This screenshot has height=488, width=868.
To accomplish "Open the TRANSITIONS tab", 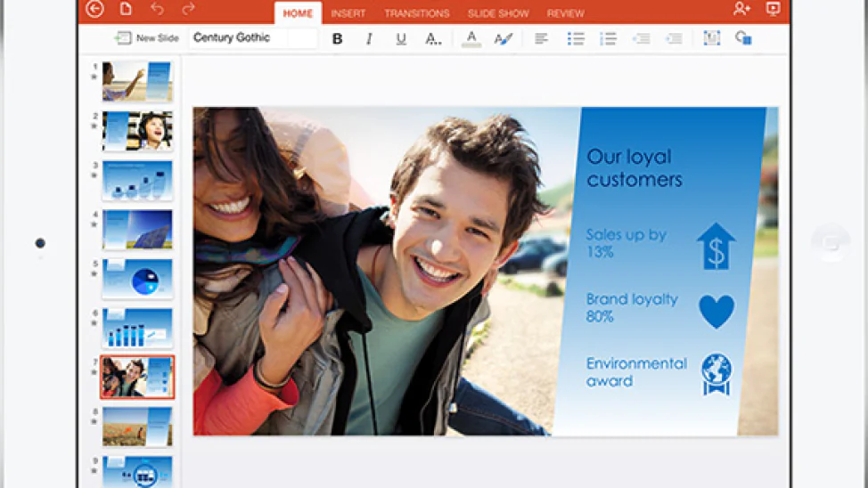I will point(417,13).
